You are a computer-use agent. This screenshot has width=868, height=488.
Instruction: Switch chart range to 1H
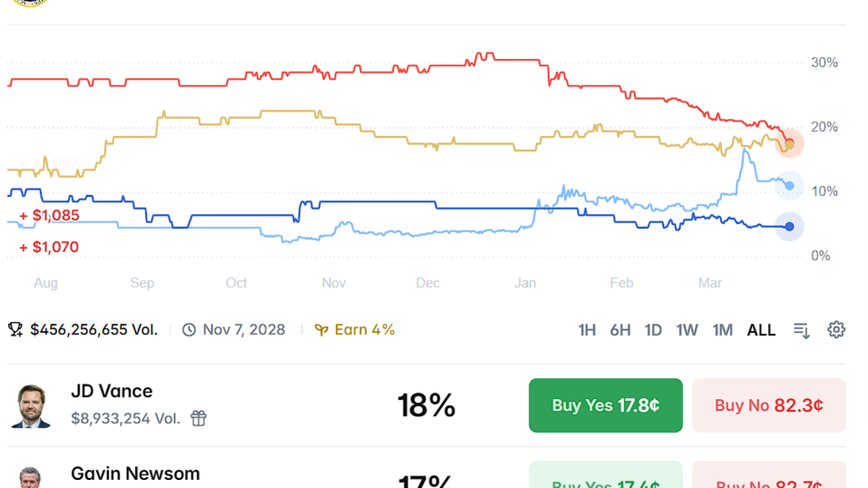click(x=587, y=330)
